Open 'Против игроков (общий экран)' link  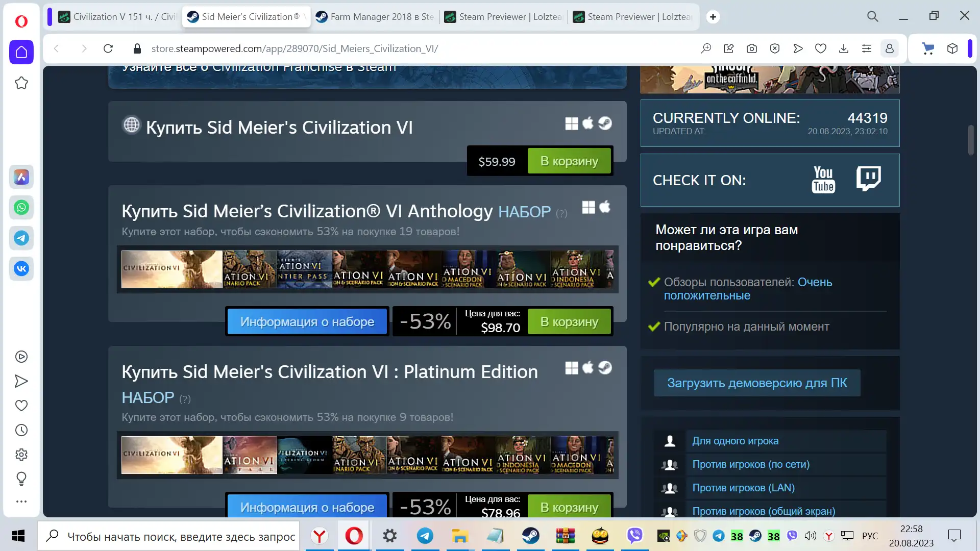(764, 511)
